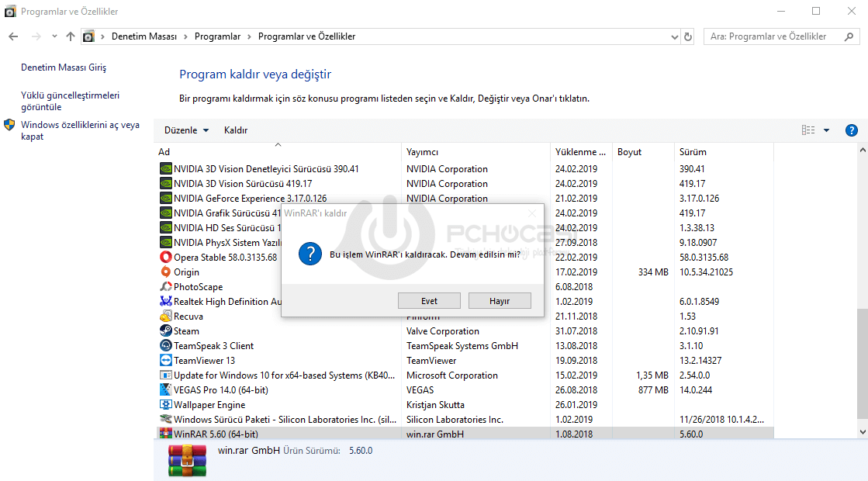Image resolution: width=868 pixels, height=481 pixels.
Task: Click Hayır to cancel the removal
Action: coord(500,300)
